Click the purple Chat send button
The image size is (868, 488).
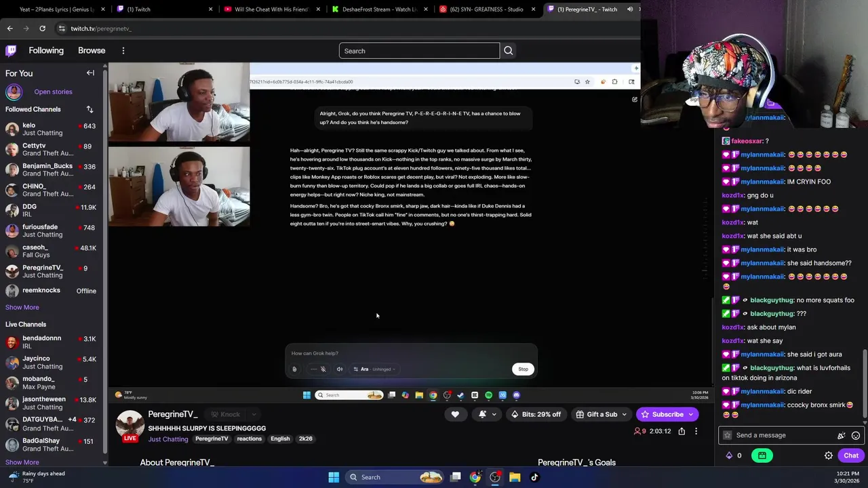click(851, 455)
